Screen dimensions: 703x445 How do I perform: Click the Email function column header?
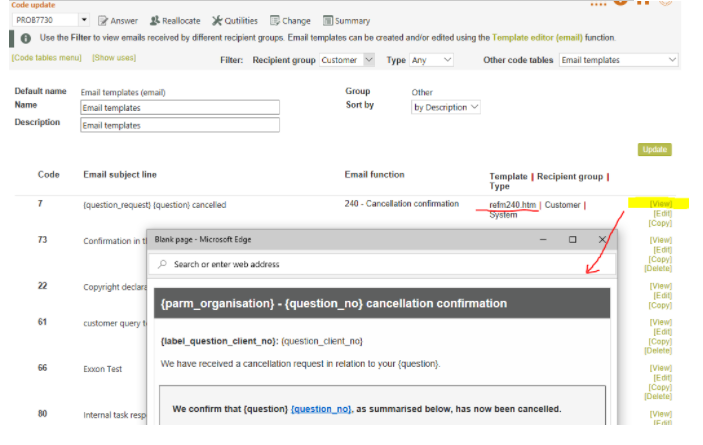[x=374, y=175]
